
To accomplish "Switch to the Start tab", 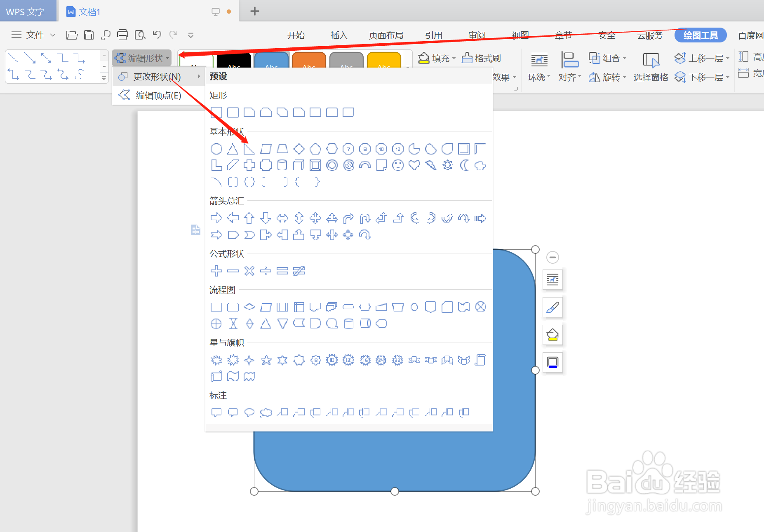I will click(296, 35).
